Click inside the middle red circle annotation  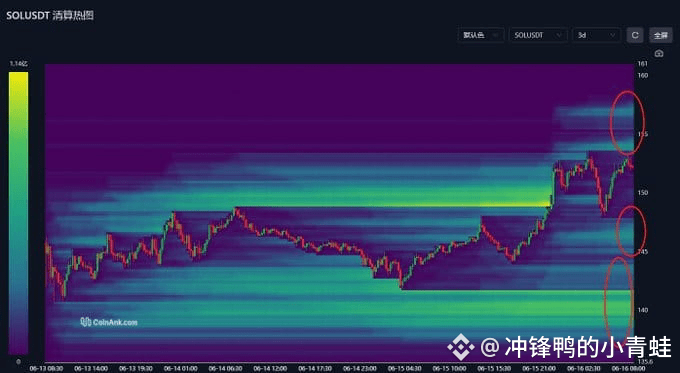tap(631, 231)
